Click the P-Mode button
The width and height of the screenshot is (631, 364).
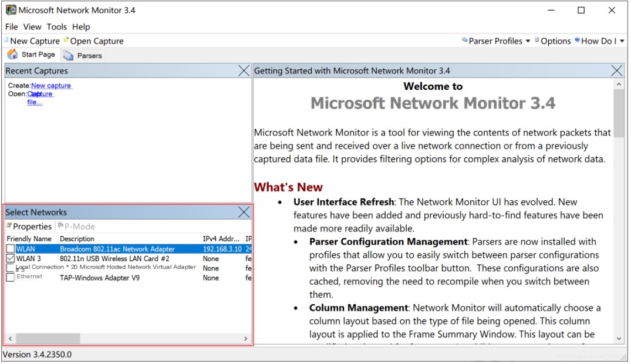76,227
